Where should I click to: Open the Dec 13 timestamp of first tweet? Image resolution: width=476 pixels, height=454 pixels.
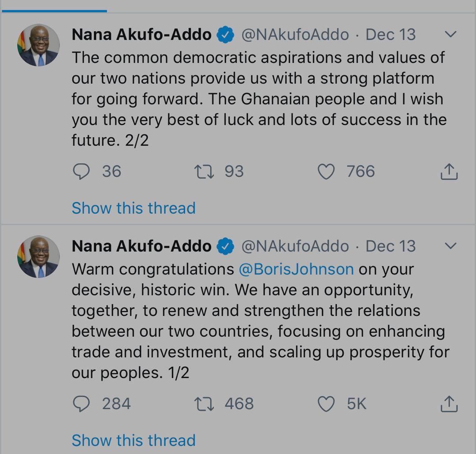[x=390, y=34]
